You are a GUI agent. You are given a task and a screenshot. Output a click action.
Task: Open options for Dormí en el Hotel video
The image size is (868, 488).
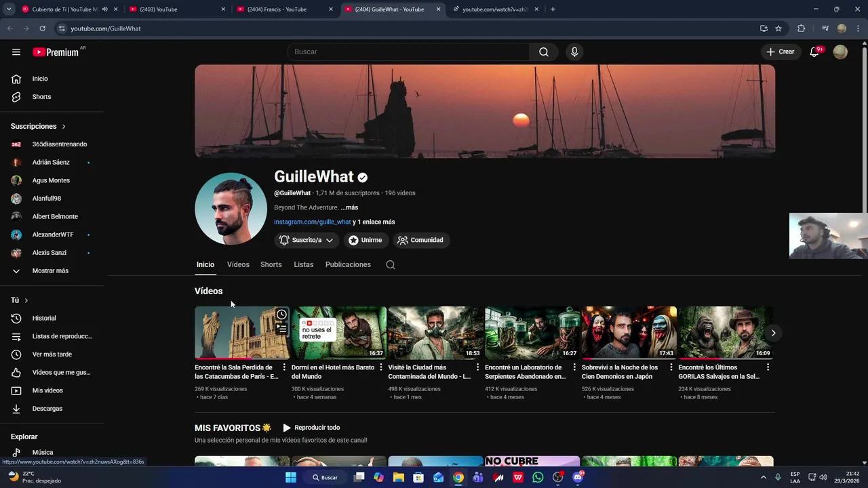(380, 367)
